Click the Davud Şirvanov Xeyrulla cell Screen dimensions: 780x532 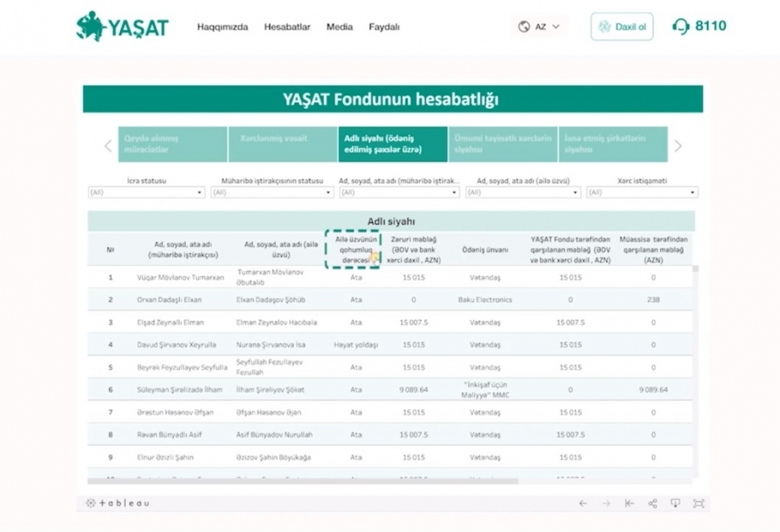click(x=177, y=345)
